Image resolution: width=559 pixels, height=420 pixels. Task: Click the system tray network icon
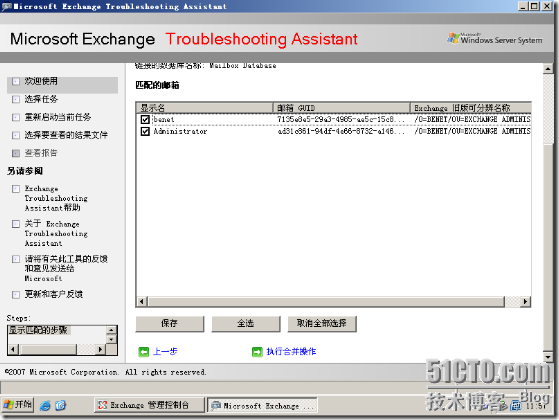pyautogui.click(x=516, y=406)
